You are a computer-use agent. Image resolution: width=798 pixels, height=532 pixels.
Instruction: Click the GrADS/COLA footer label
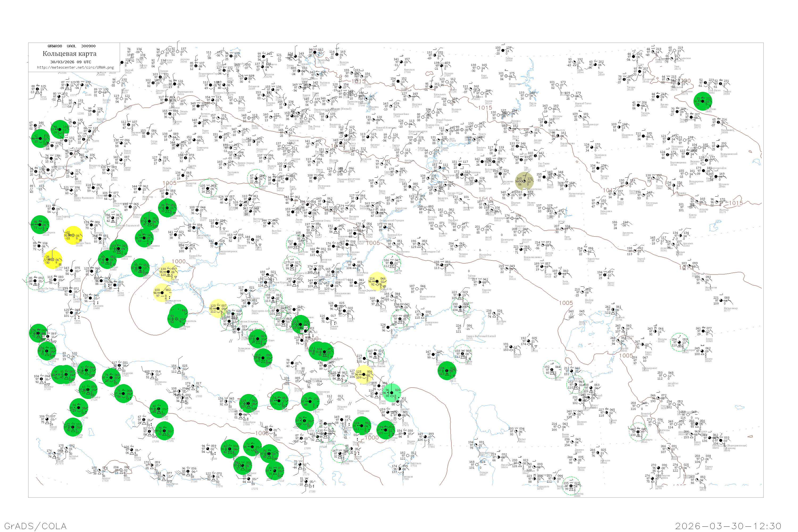(35, 526)
